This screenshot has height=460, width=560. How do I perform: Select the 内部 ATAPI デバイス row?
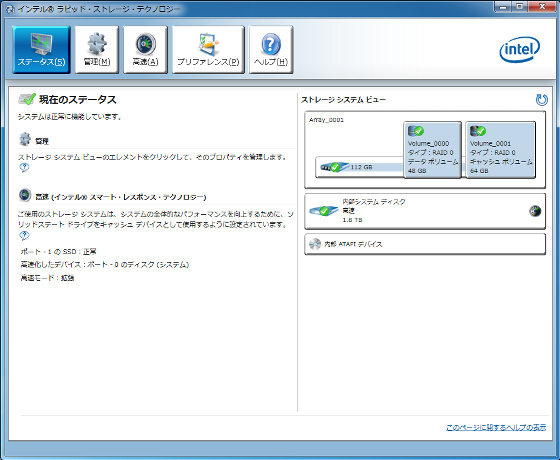tap(425, 244)
